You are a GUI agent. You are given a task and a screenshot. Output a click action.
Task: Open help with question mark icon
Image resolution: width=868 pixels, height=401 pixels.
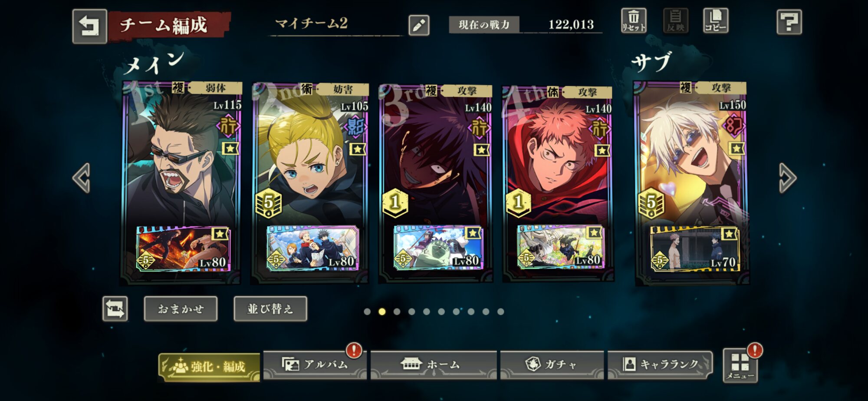789,22
